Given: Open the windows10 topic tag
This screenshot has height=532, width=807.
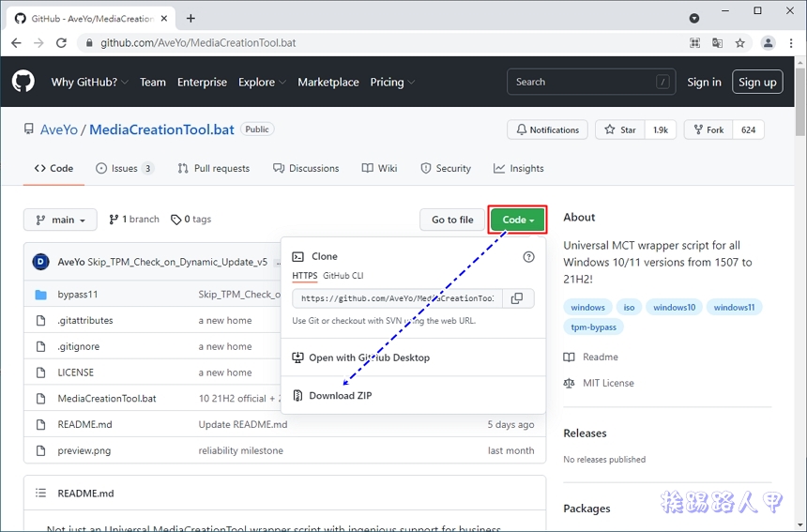Looking at the screenshot, I should 674,307.
